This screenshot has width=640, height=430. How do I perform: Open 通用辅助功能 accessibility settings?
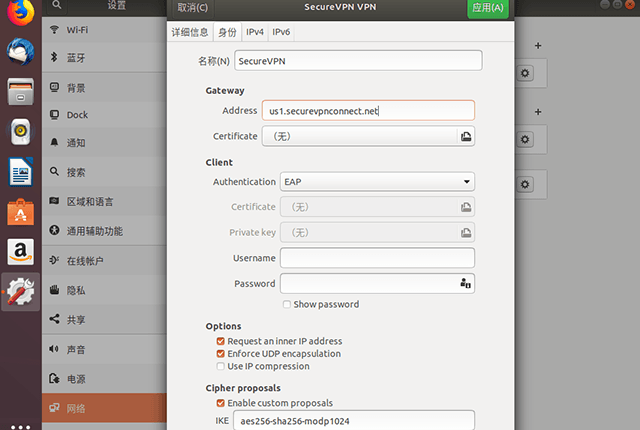click(x=104, y=231)
